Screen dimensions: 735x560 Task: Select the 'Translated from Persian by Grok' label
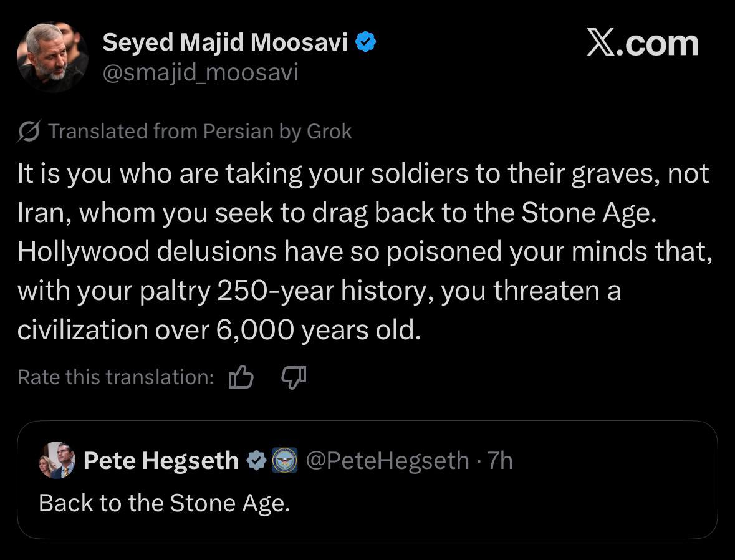[199, 132]
